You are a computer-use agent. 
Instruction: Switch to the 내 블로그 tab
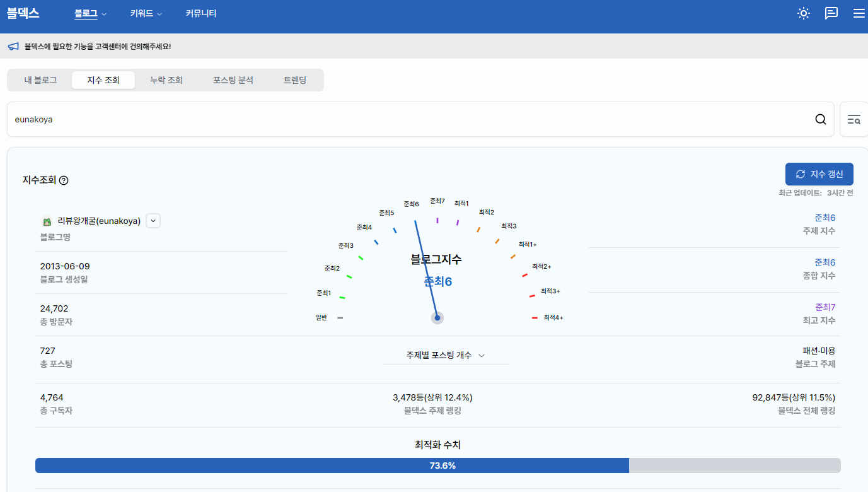pos(40,80)
